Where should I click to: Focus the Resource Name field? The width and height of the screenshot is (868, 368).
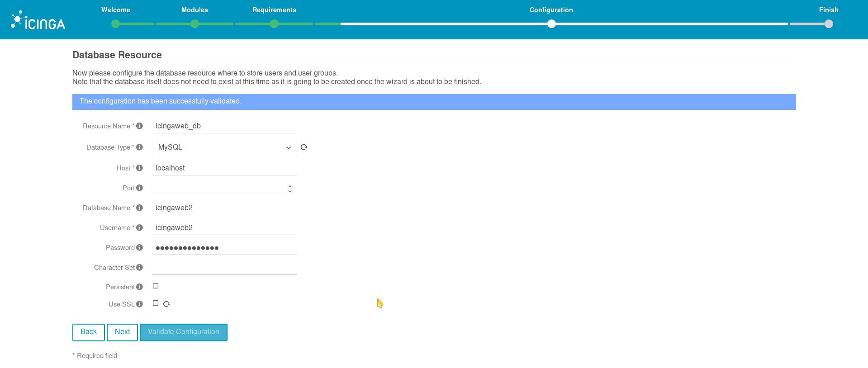224,126
